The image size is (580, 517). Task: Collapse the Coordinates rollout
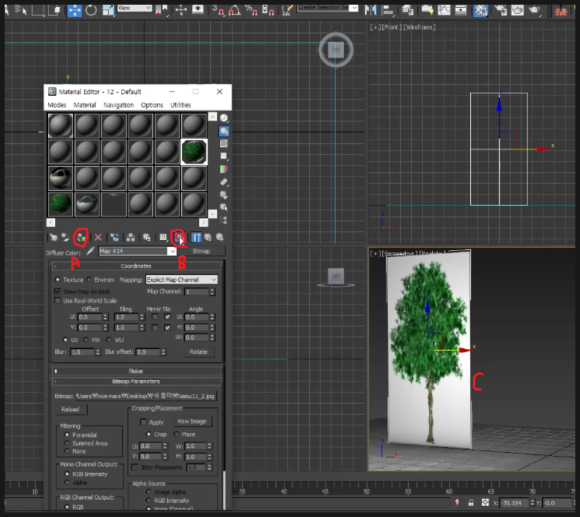pyautogui.click(x=136, y=266)
